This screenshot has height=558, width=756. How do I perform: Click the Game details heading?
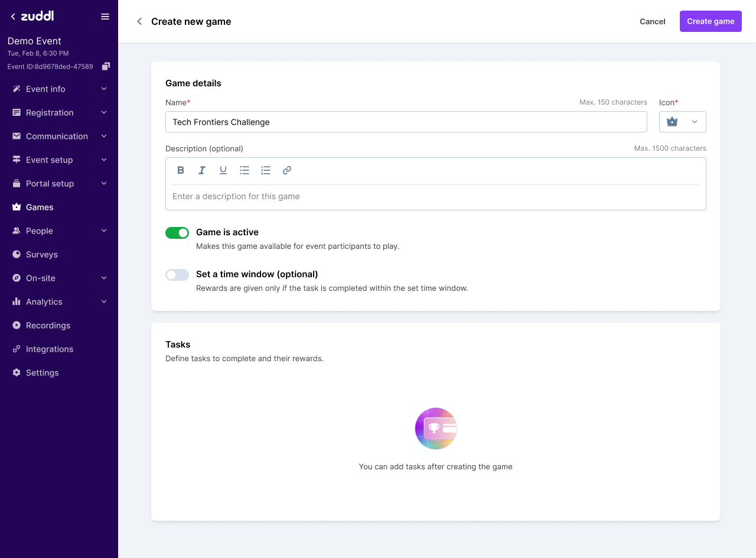193,83
